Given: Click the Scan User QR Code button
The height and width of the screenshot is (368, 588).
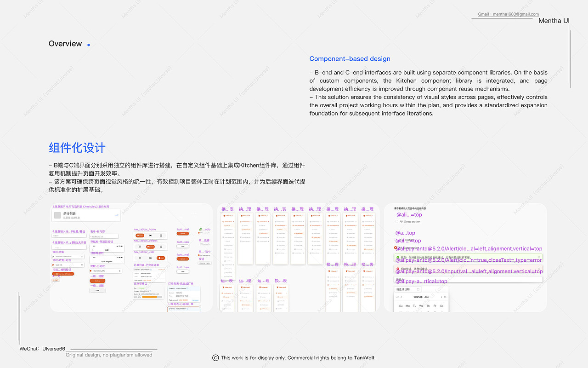Looking at the screenshot, I should tap(63, 274).
